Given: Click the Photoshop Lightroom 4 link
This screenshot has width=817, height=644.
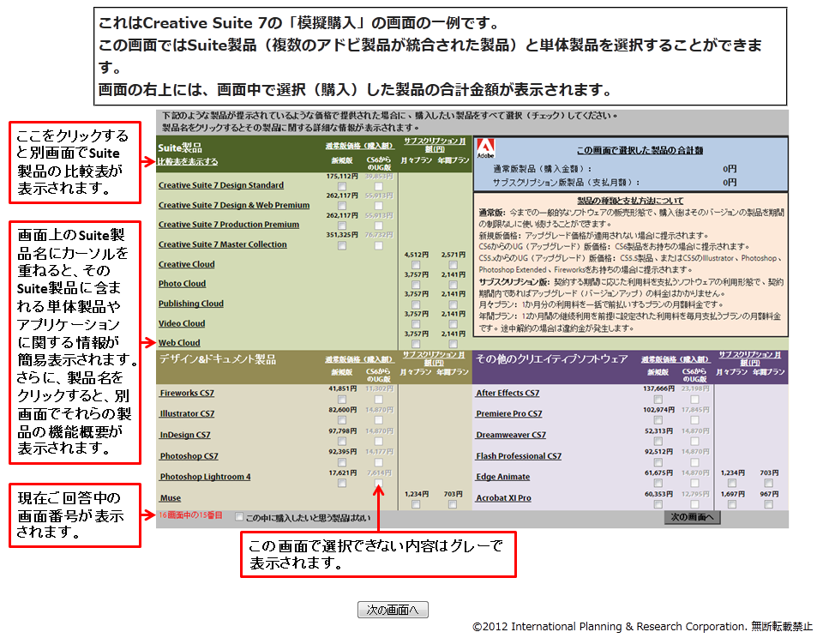Looking at the screenshot, I should 205,477.
